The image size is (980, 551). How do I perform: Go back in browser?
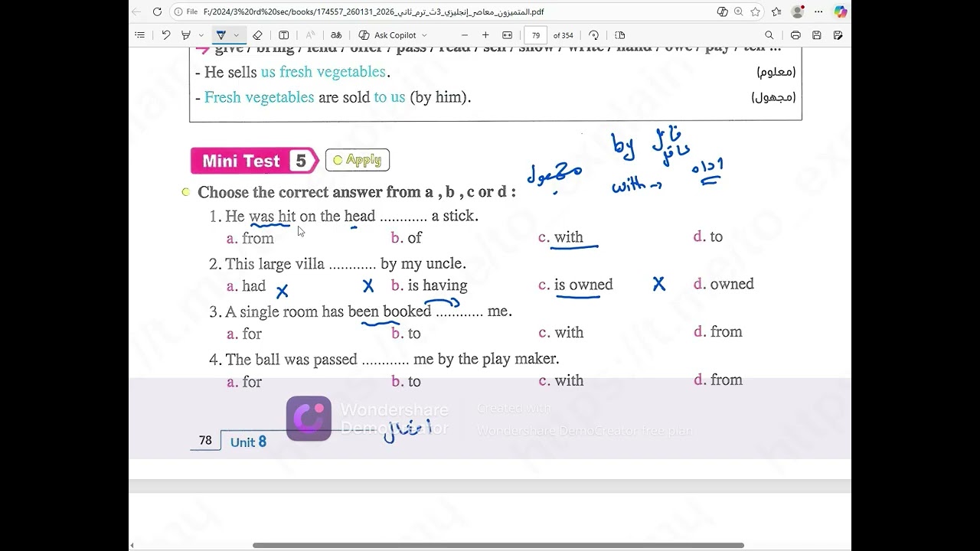point(136,11)
